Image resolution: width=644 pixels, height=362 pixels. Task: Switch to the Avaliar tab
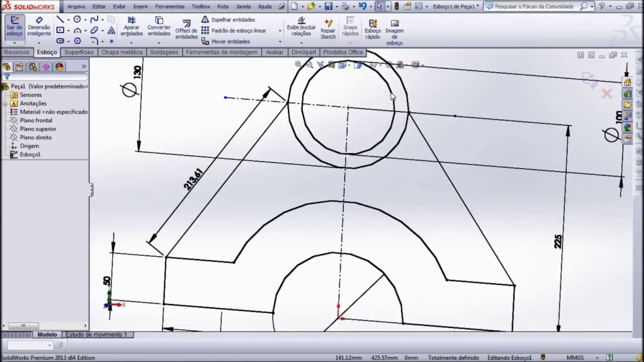tap(275, 52)
